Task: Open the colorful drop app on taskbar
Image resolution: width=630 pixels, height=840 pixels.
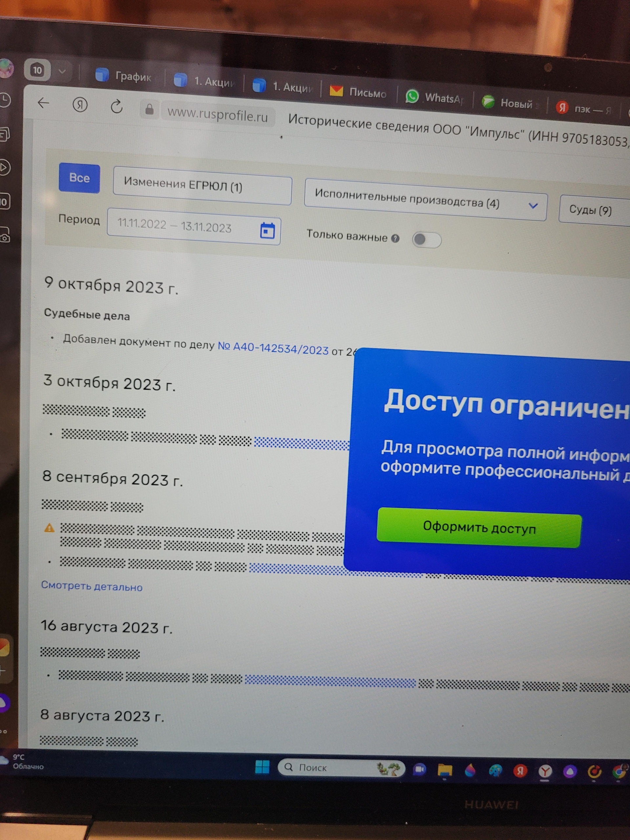Action: point(470,770)
